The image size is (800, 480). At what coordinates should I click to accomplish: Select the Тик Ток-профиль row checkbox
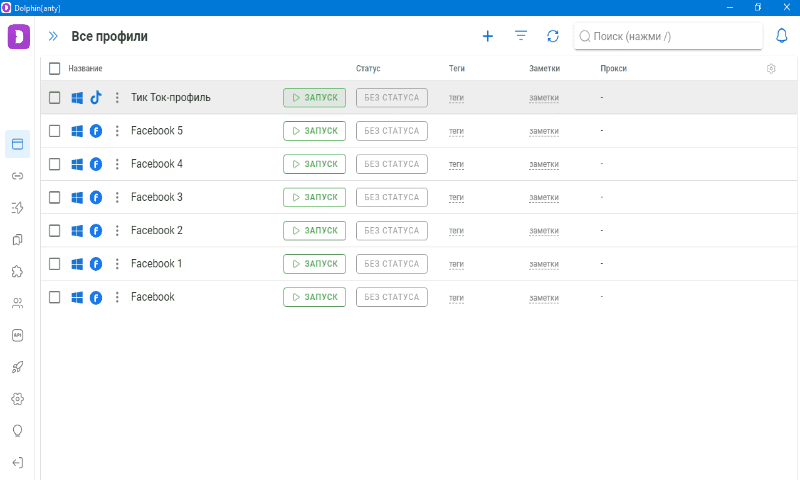pyautogui.click(x=55, y=98)
